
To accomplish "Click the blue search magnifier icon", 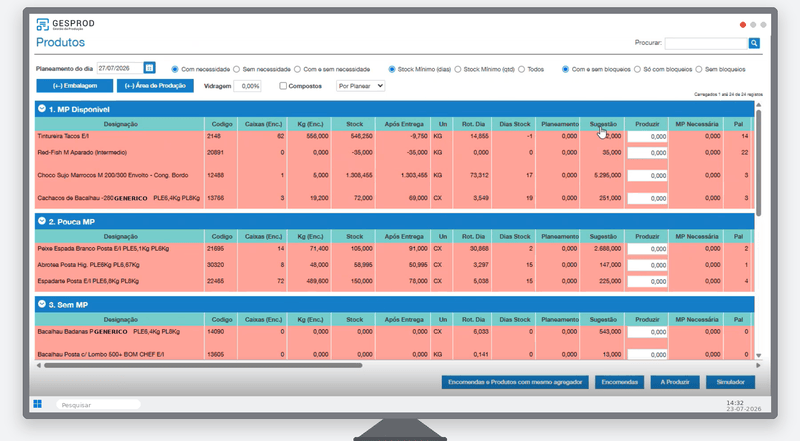I will [x=754, y=43].
